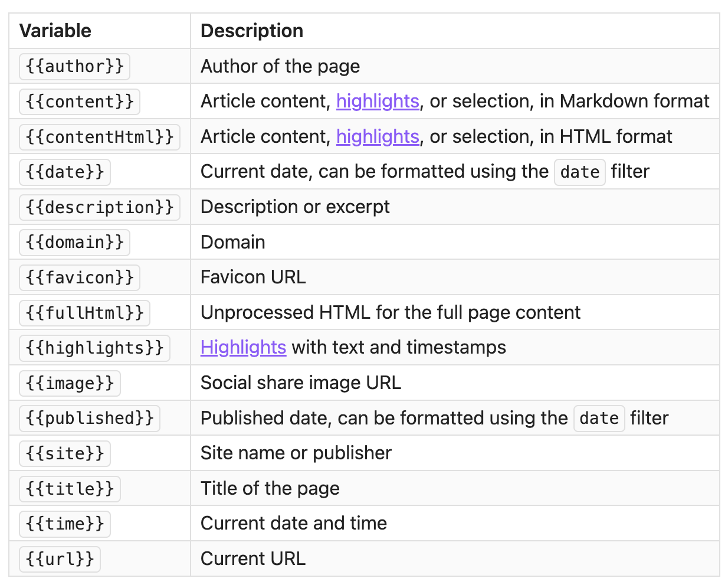Image resolution: width=728 pixels, height=588 pixels.
Task: Select the {{content}} variable code
Action: tap(80, 102)
